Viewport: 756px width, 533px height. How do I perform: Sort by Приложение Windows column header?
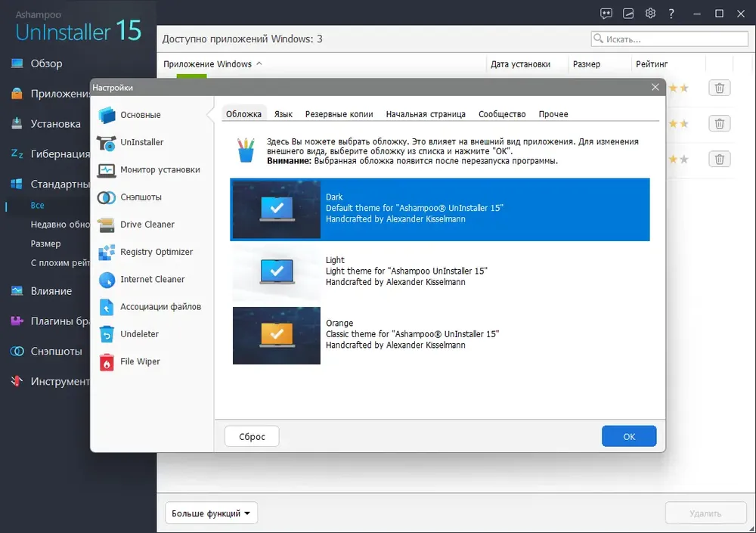pos(208,64)
